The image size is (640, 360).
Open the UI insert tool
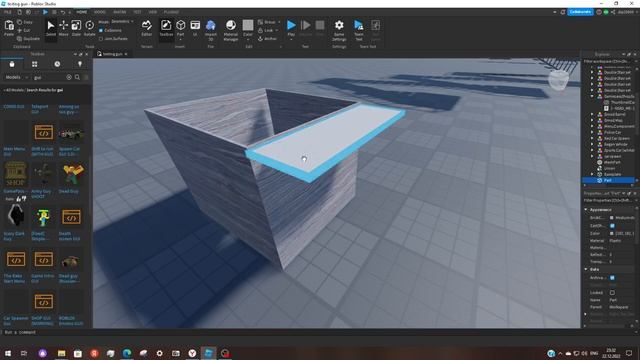pyautogui.click(x=195, y=29)
